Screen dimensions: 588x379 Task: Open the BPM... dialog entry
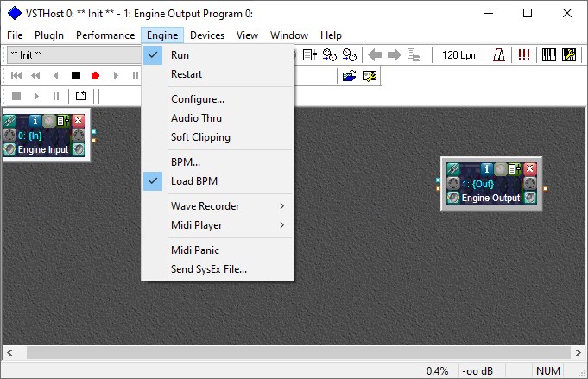coord(218,162)
